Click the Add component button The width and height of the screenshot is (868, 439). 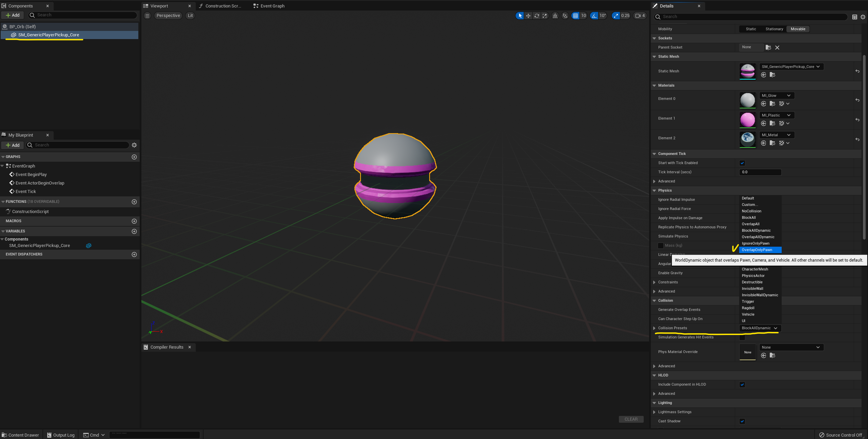point(13,15)
